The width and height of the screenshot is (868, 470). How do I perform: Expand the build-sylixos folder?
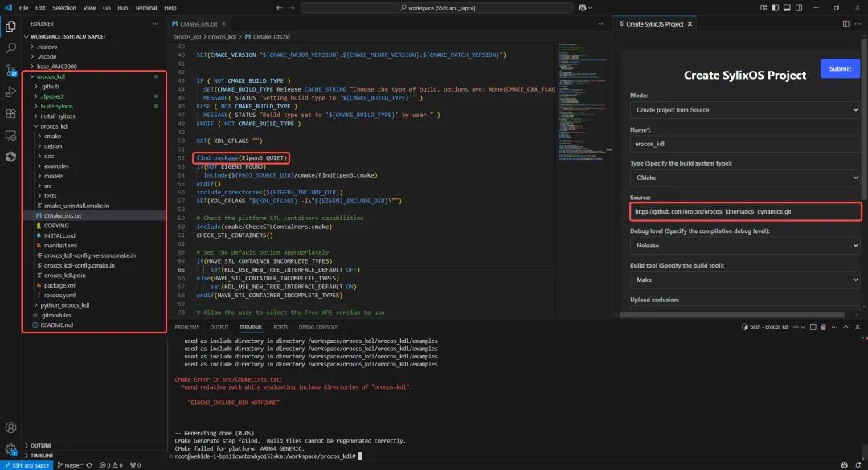pos(56,106)
